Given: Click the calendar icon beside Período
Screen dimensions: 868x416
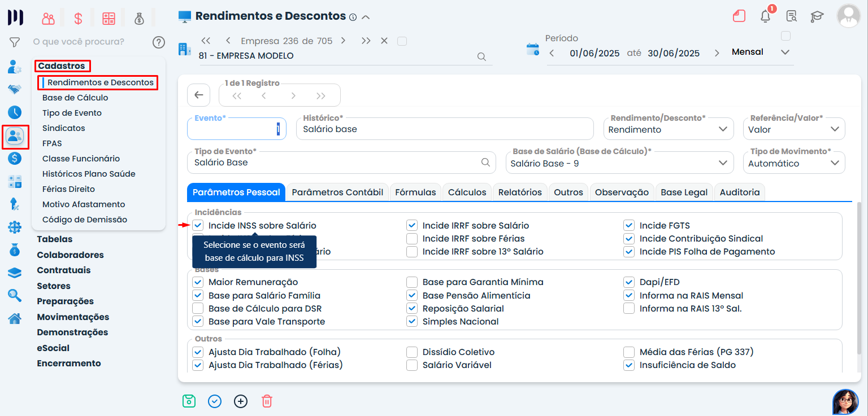Looking at the screenshot, I should pyautogui.click(x=532, y=49).
